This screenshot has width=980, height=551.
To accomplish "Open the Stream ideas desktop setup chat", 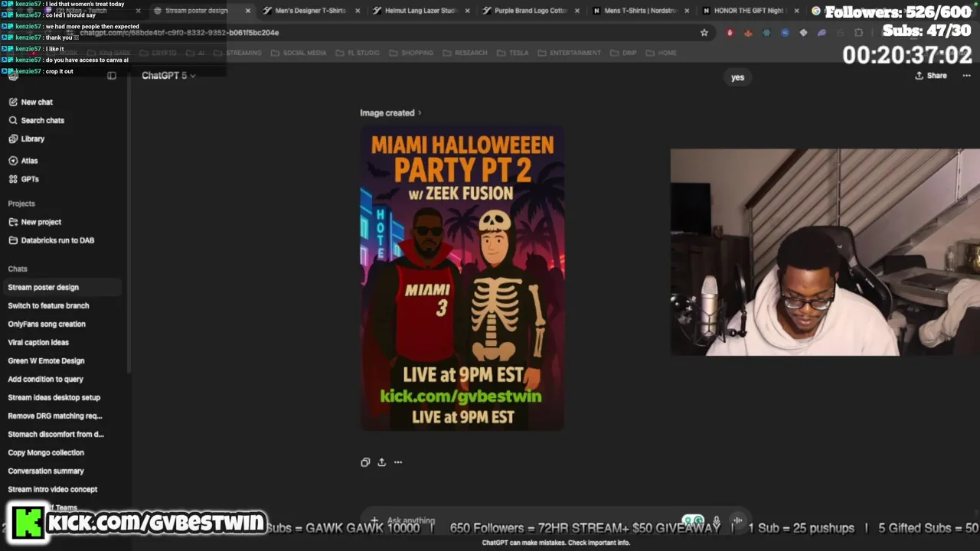I will (x=61, y=397).
